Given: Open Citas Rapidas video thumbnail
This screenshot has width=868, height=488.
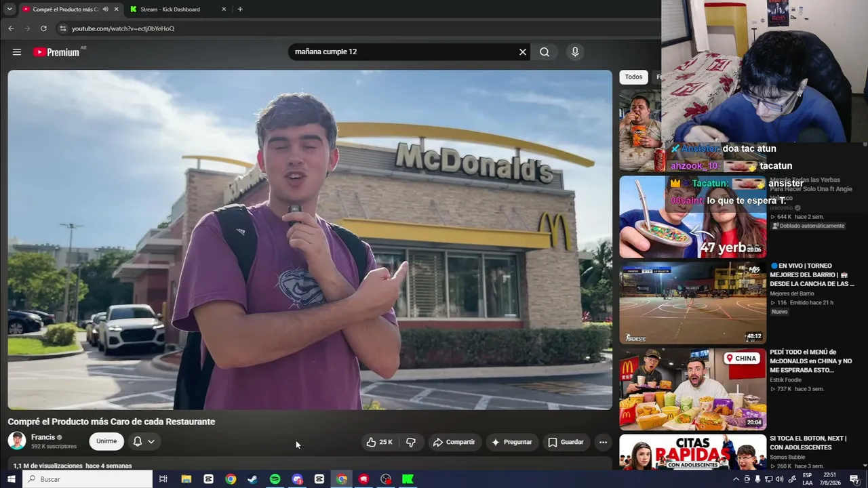Looking at the screenshot, I should [x=692, y=452].
